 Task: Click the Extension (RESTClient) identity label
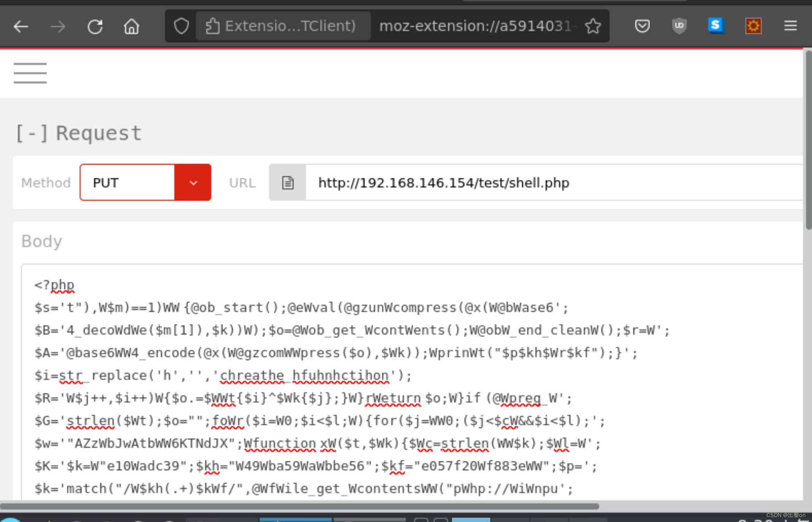pyautogui.click(x=283, y=26)
